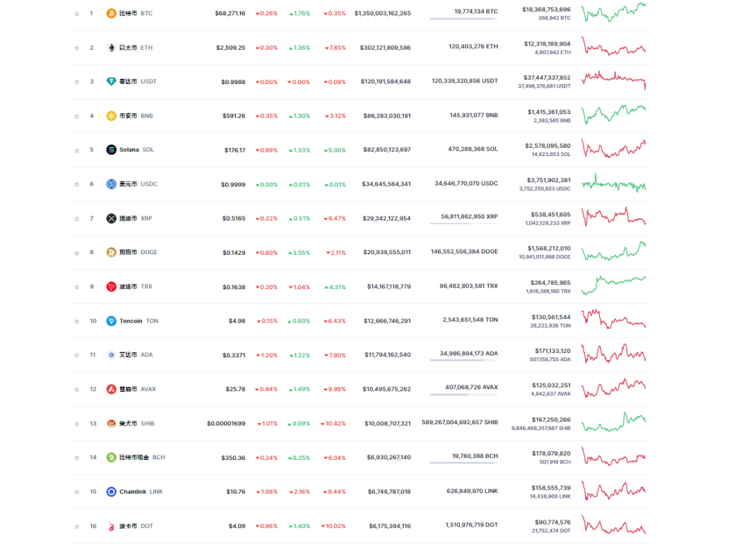
Task: Favorite ADA with its star icon
Action: [77, 355]
